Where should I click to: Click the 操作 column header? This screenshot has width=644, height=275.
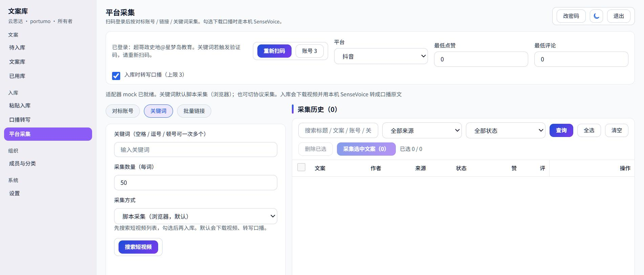point(625,168)
